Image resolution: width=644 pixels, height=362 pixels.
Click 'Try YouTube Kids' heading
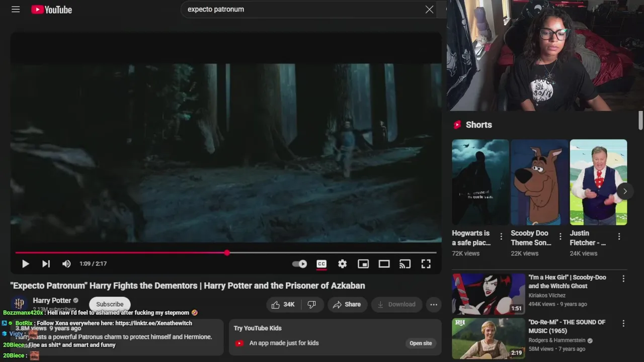[258, 328]
